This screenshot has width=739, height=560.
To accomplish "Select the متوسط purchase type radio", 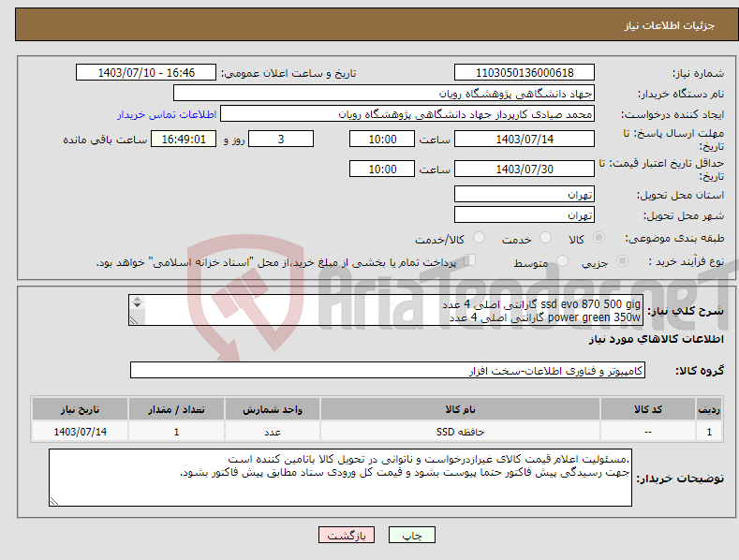I will point(562,261).
